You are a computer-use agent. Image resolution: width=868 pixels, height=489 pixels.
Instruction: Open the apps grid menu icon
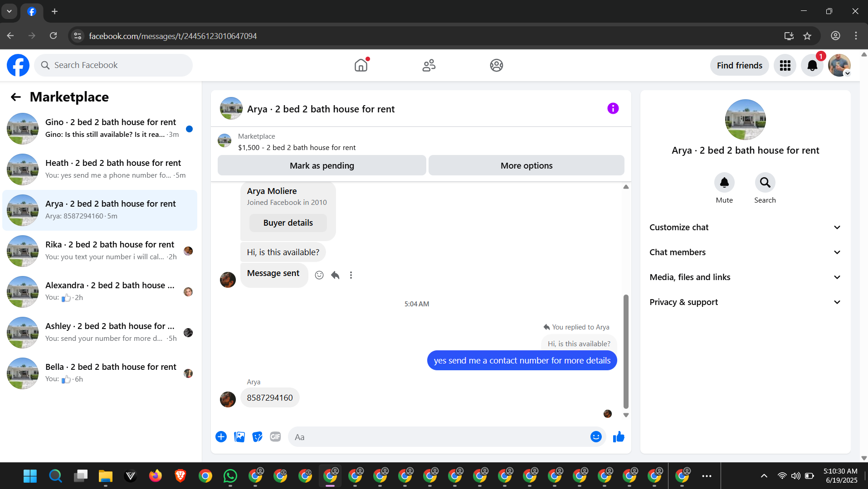coord(785,65)
